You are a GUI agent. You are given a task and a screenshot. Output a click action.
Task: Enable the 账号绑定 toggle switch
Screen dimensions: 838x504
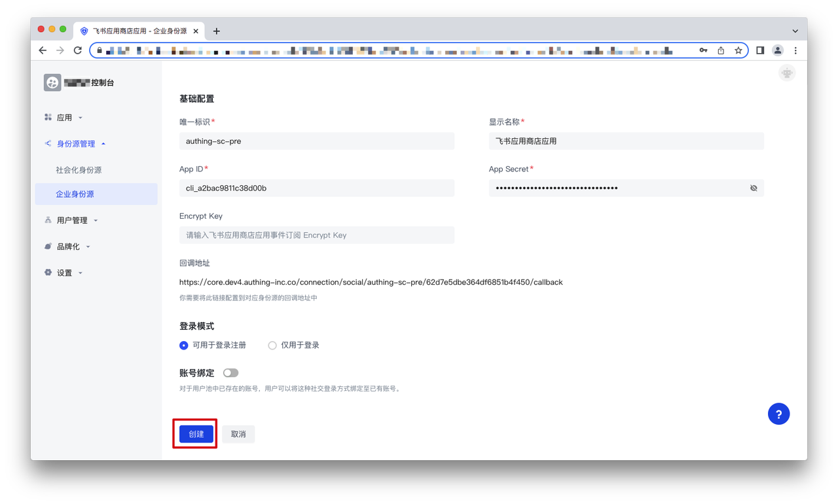coord(230,373)
